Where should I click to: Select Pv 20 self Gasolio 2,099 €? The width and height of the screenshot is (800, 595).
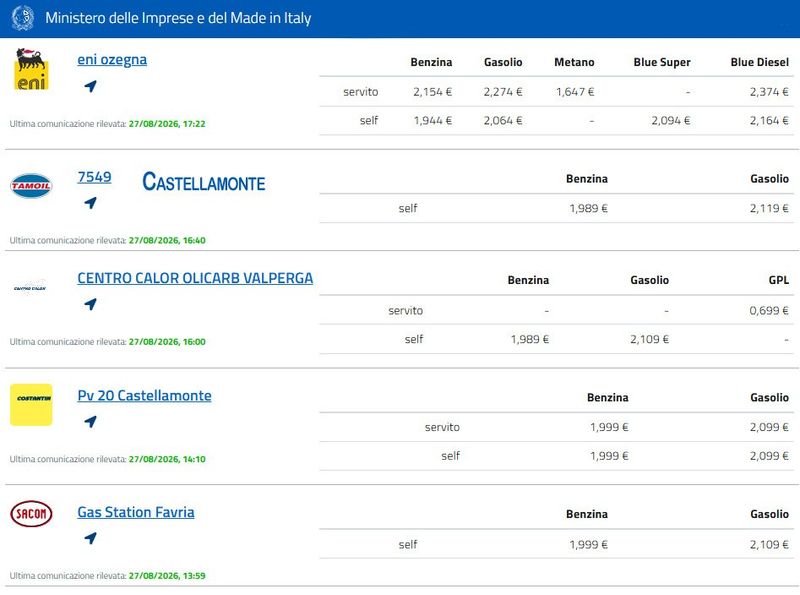pyautogui.click(x=769, y=456)
